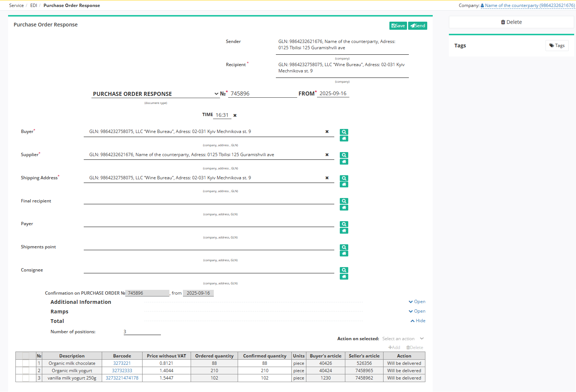Edit Number of positions field
The width and height of the screenshot is (576, 392).
coord(142,332)
